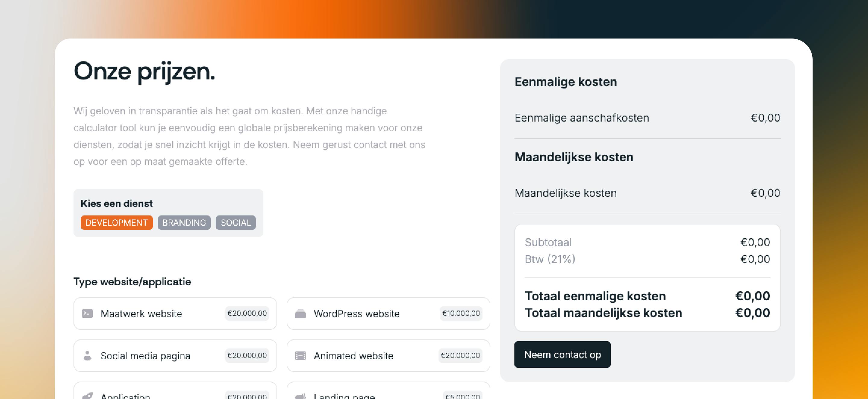Click the Eenmalige aanschafkosten row label
This screenshot has width=868, height=399.
(x=582, y=118)
